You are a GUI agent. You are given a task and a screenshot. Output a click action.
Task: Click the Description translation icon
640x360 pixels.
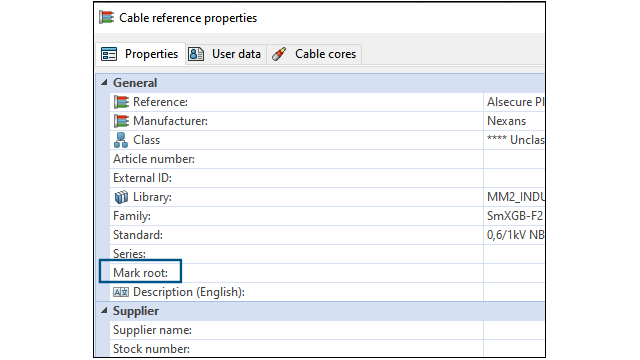121,292
